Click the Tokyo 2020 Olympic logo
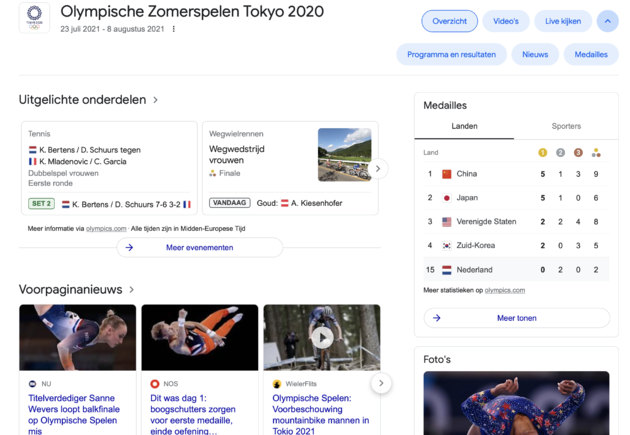 point(34,18)
